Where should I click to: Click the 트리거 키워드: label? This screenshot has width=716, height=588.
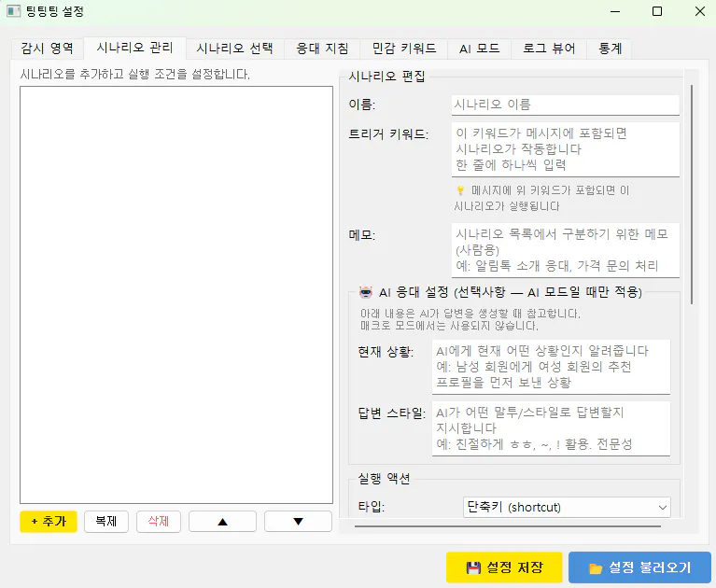[388, 134]
